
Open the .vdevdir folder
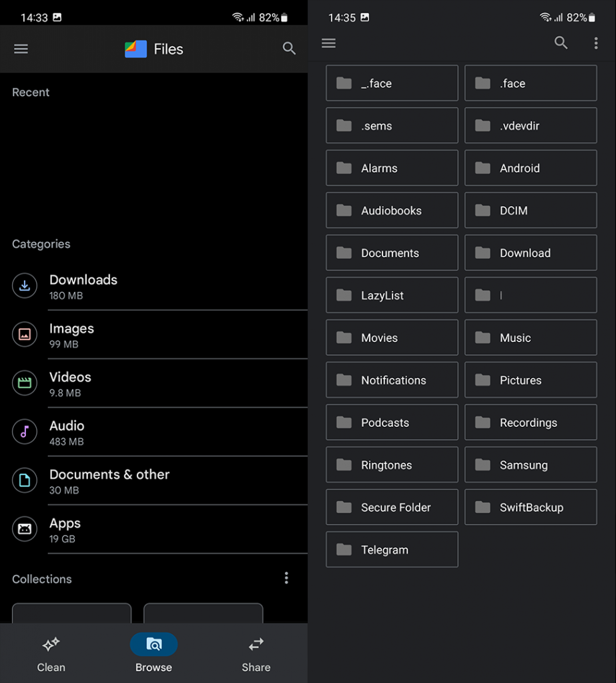(531, 125)
